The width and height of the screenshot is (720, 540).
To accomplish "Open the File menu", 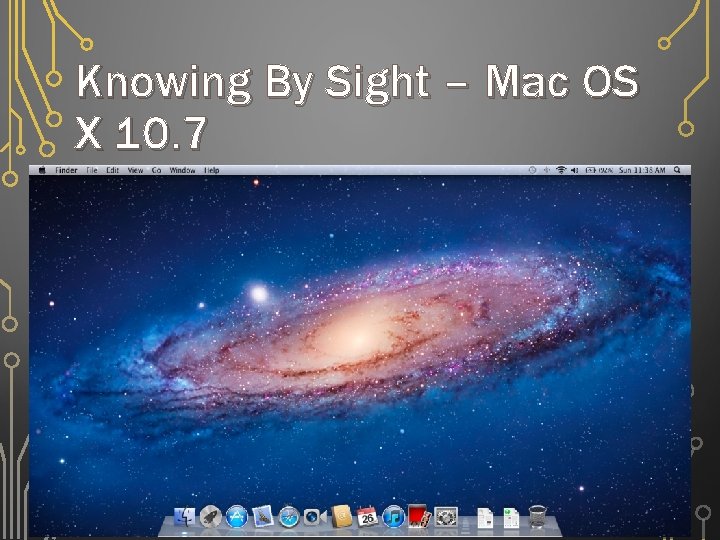I will point(92,170).
